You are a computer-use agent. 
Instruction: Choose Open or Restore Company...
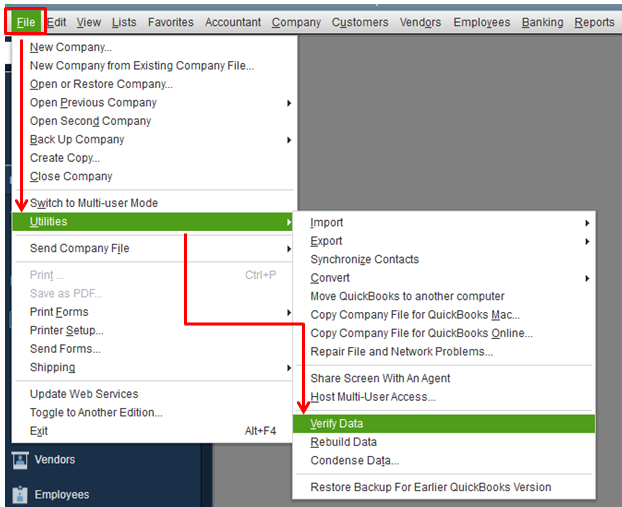(155, 84)
